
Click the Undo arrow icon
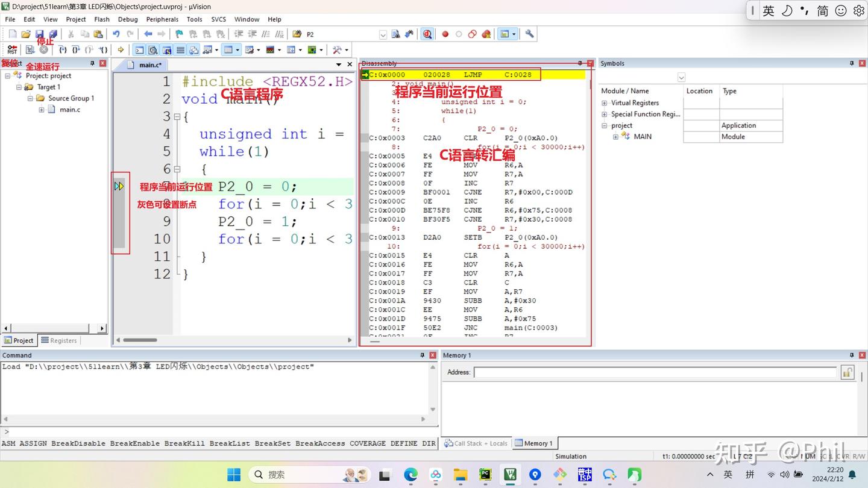coord(116,34)
